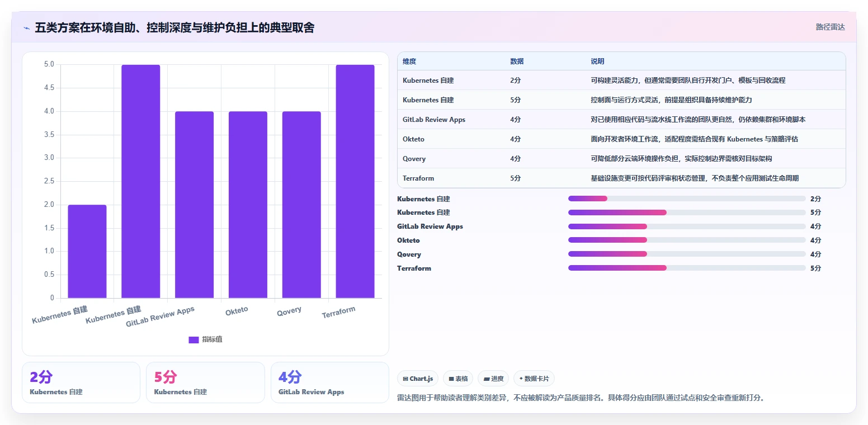Click the Terraform row description 基础设施变更

(695, 178)
